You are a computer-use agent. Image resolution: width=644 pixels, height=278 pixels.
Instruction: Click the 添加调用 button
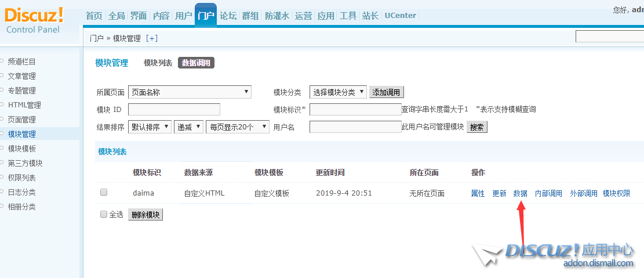[387, 92]
